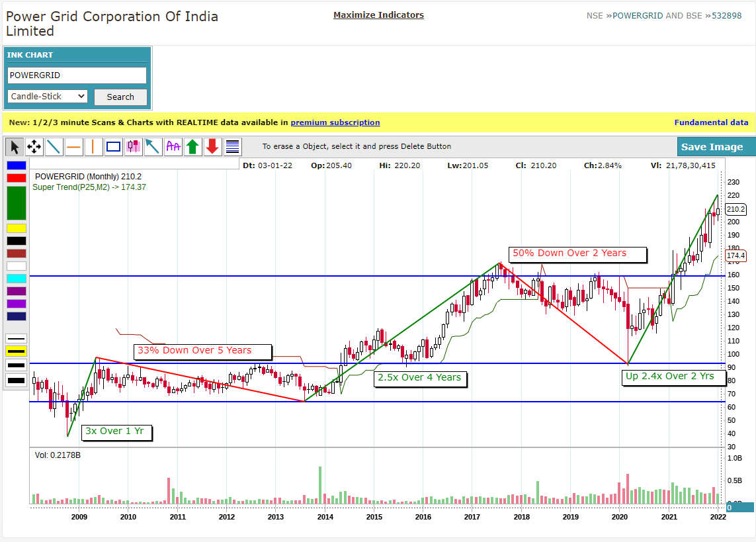Select the 'Up 2.4x Over 2 Yrs' annotation

[x=673, y=377]
